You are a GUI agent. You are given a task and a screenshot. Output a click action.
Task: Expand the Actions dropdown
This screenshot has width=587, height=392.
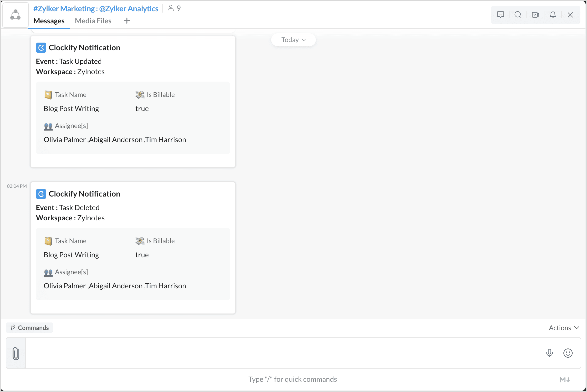564,328
